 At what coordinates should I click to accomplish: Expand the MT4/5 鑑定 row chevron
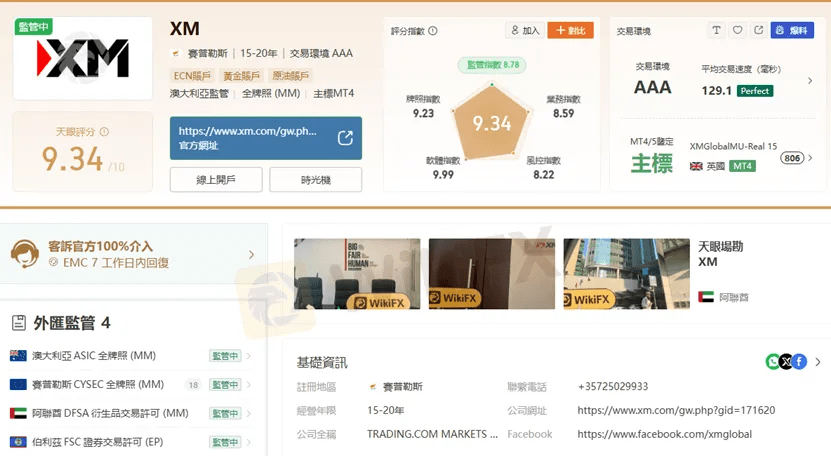pyautogui.click(x=810, y=158)
